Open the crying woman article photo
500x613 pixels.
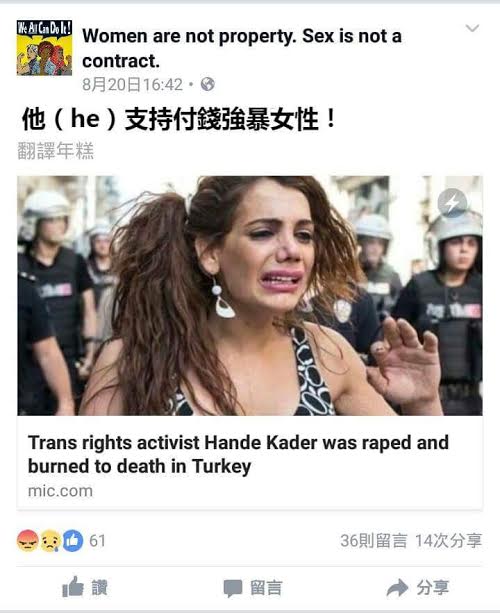pos(250,296)
